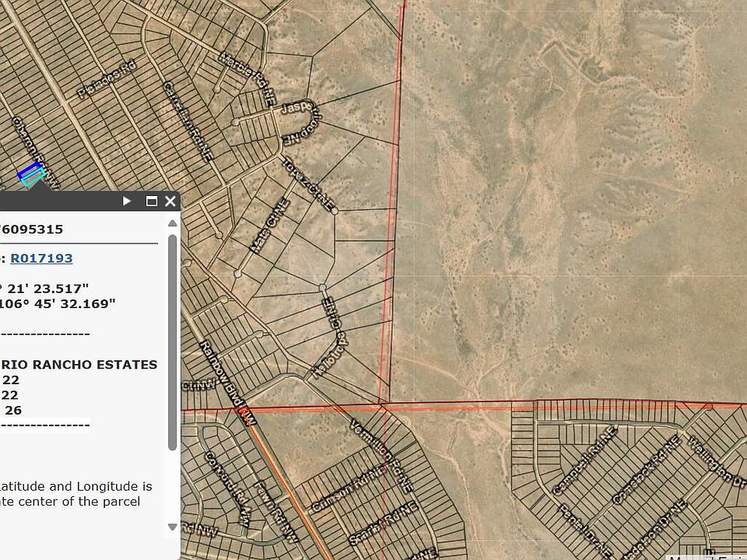Click the popup scrollbar up arrow
747x560 pixels.
172,223
